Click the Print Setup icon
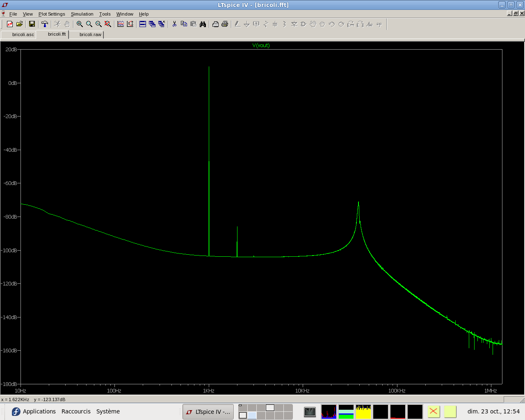Screen dimensions: 525x420 215,24
